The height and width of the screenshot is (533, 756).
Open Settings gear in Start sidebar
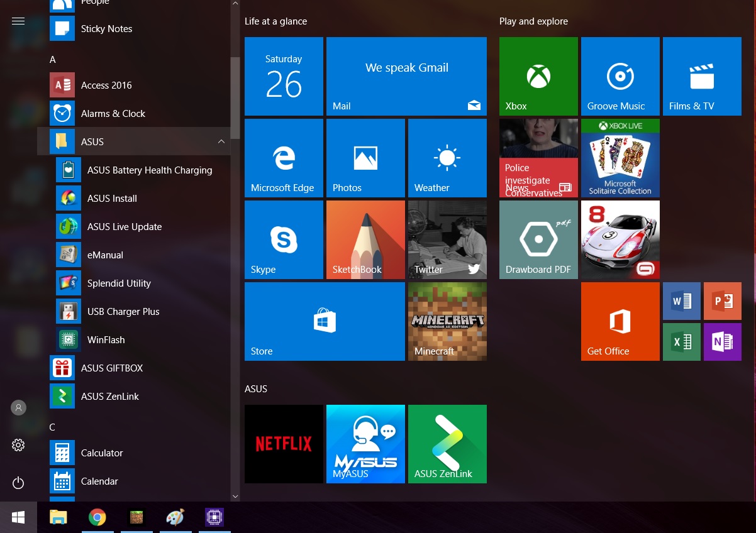click(18, 445)
